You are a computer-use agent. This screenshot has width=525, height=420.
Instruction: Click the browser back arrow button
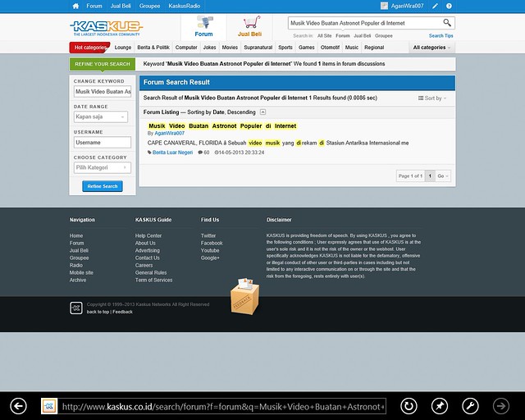(x=18, y=405)
